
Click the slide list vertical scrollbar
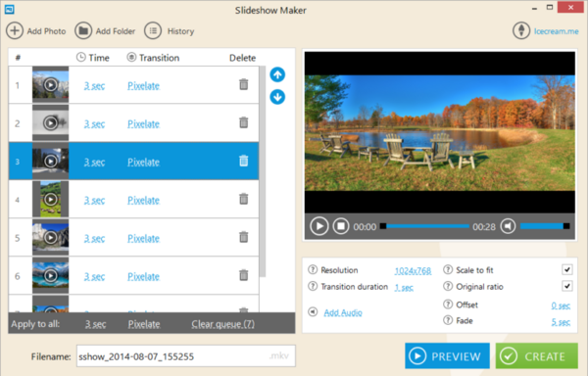point(263,171)
